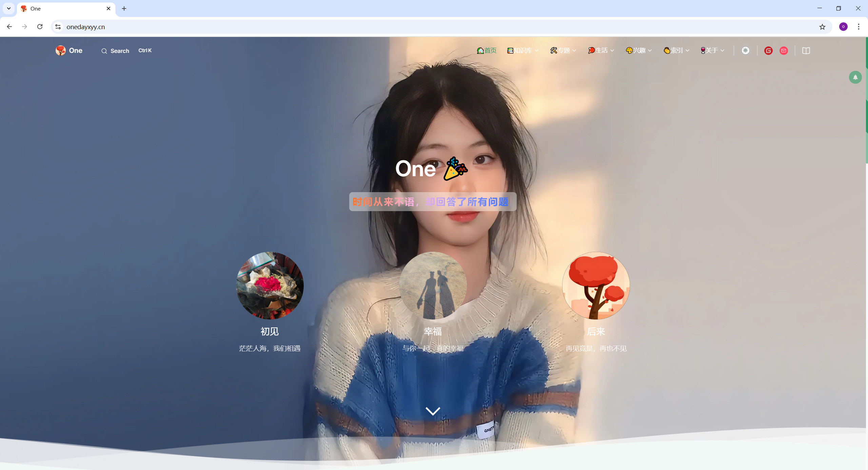Screen dimensions: 868x470
Task: Bookmark this page with the star icon
Action: 822,27
